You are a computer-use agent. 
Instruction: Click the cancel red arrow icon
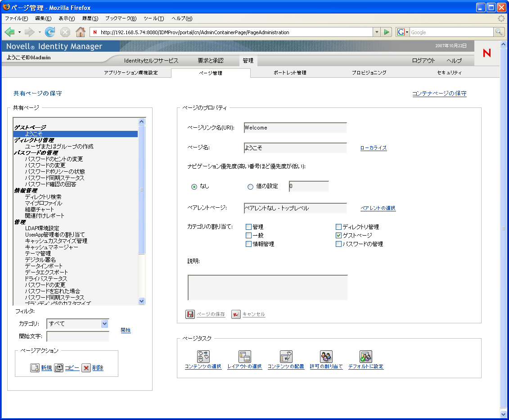[236, 314]
